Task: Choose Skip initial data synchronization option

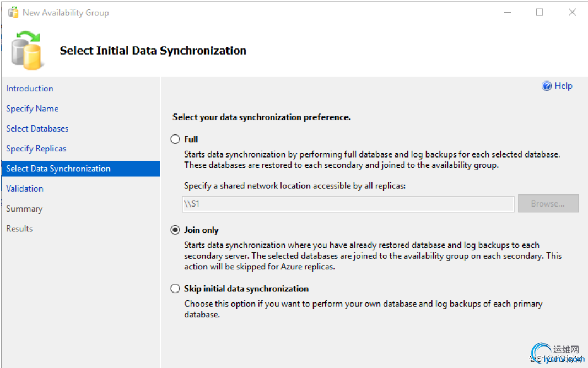Action: point(175,289)
